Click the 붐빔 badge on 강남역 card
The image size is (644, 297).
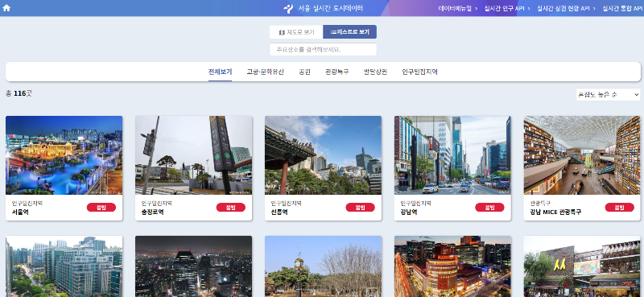click(x=489, y=208)
